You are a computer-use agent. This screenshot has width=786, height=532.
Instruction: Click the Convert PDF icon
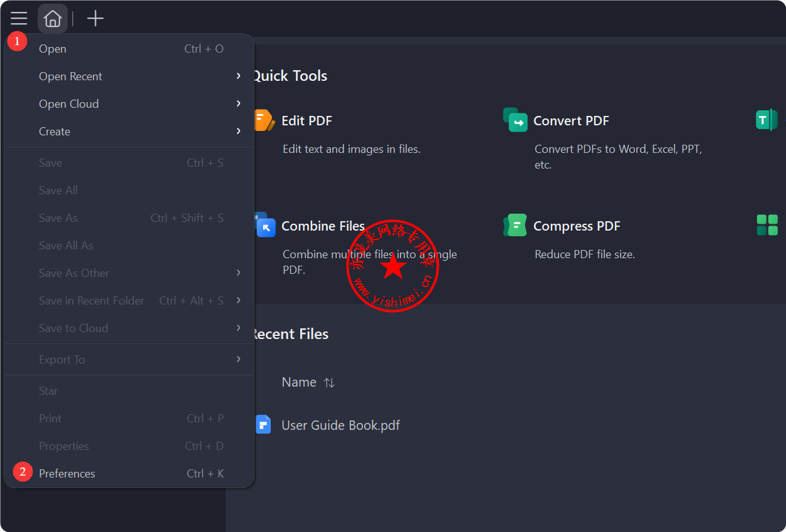515,120
